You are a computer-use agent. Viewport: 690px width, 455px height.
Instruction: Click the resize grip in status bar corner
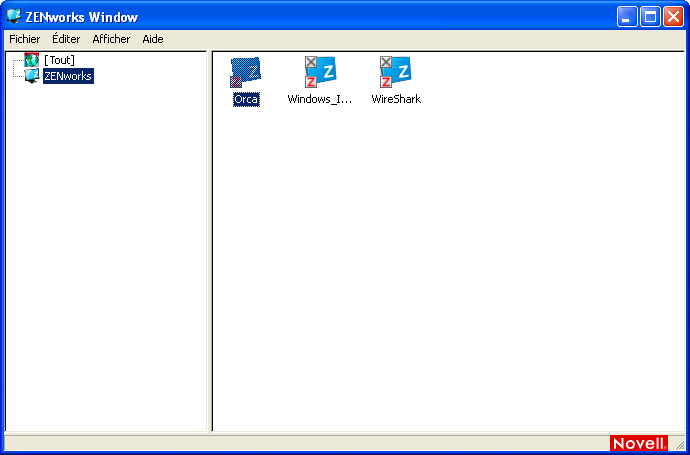[680, 444]
